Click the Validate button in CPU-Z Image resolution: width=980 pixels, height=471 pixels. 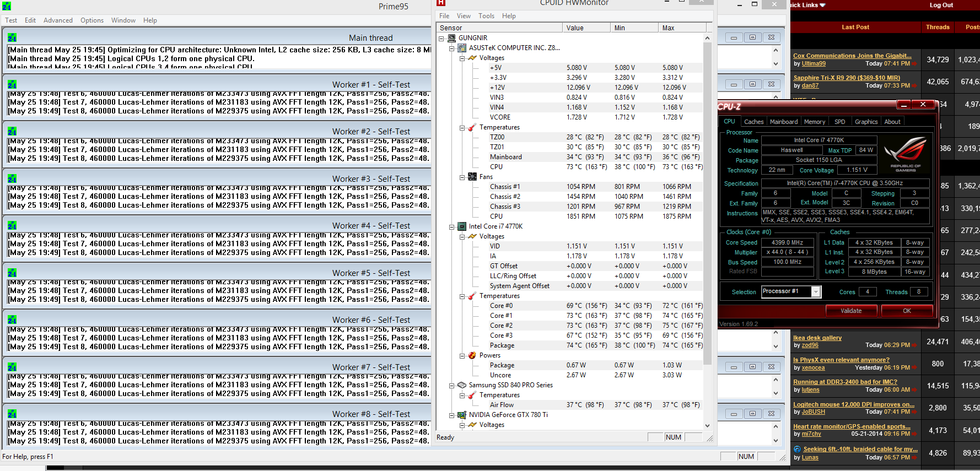pos(851,311)
